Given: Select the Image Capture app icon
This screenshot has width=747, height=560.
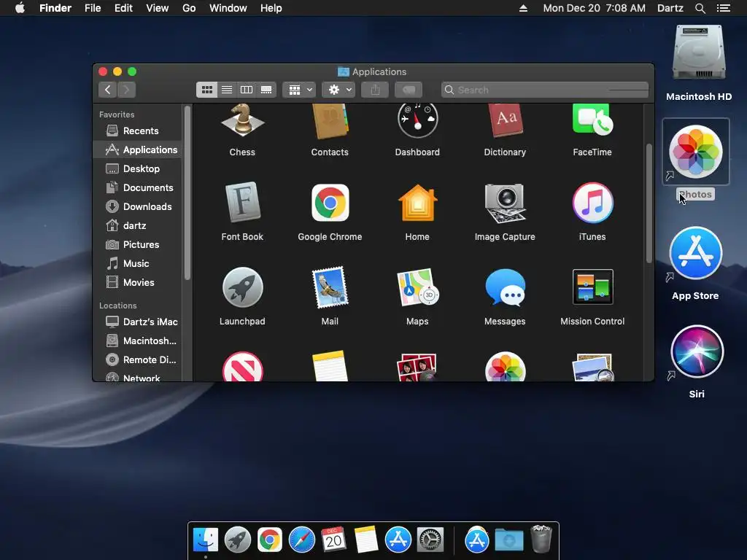Looking at the screenshot, I should click(505, 203).
